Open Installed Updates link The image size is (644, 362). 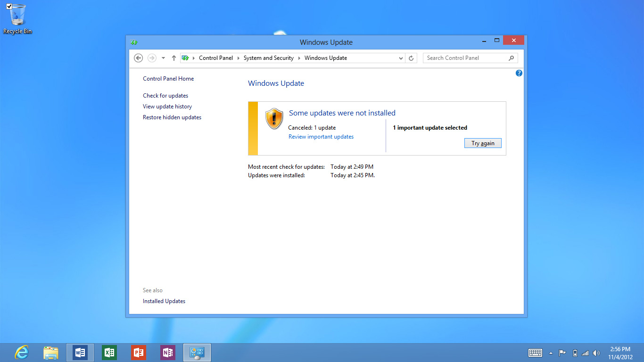(164, 301)
